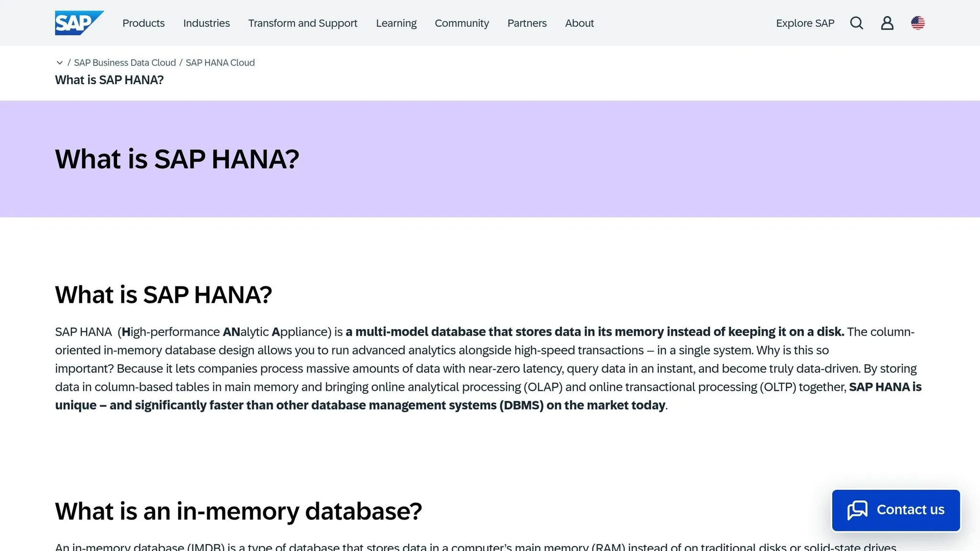The width and height of the screenshot is (980, 551).
Task: Expand the breadcrumb chevron
Action: point(59,63)
